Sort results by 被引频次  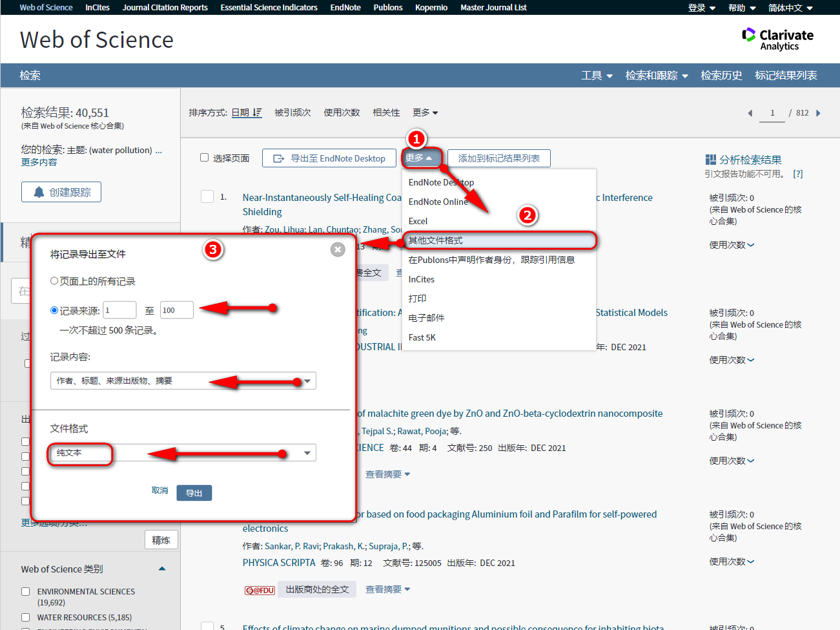click(292, 112)
